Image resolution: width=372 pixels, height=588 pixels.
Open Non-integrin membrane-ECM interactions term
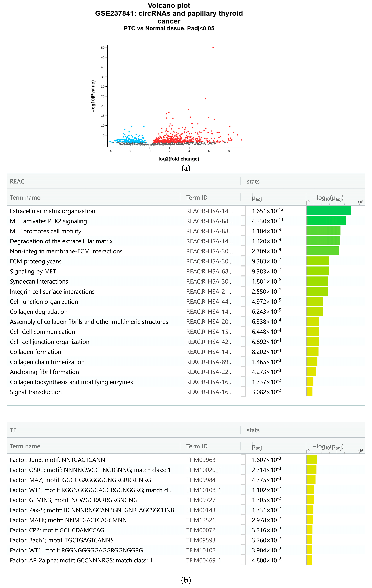(x=66, y=251)
